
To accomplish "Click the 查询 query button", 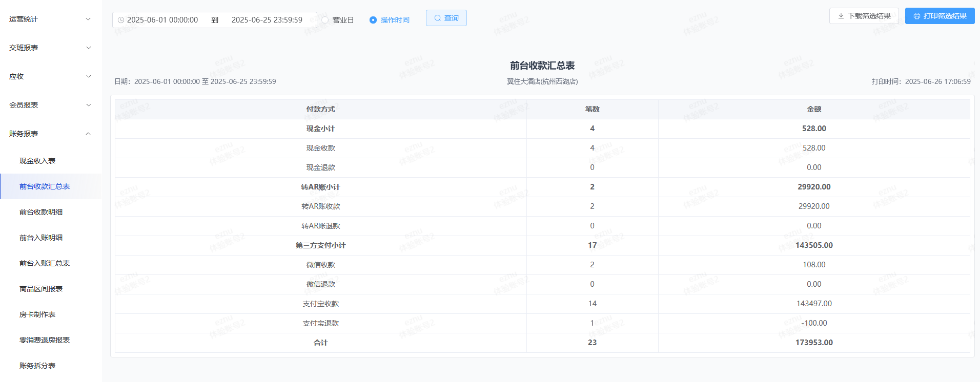I will (x=446, y=18).
